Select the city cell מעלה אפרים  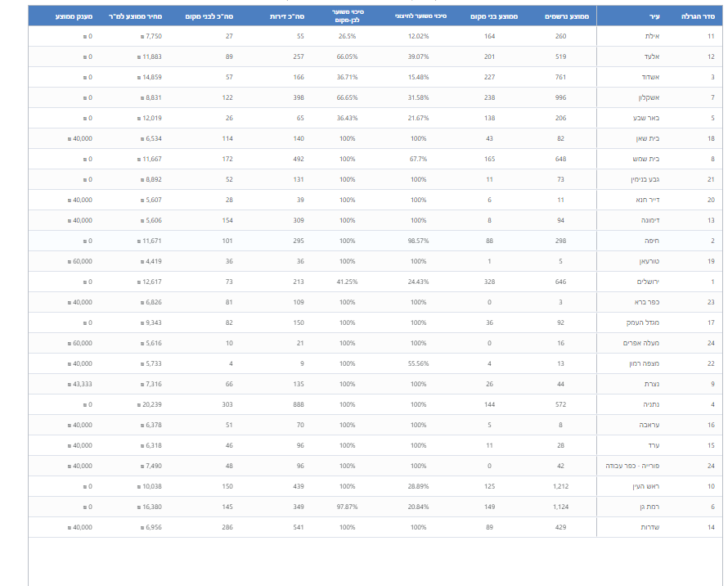641,343
